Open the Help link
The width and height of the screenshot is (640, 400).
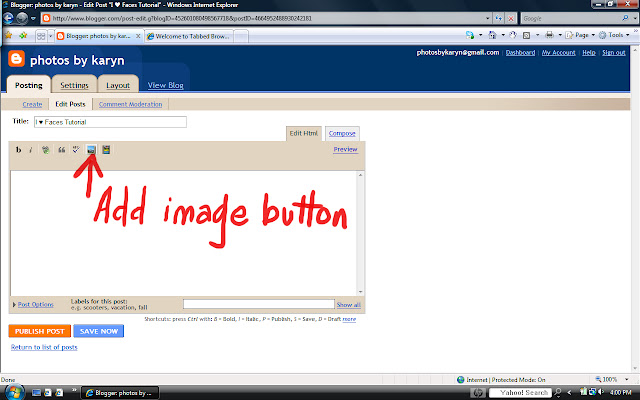[x=589, y=52]
